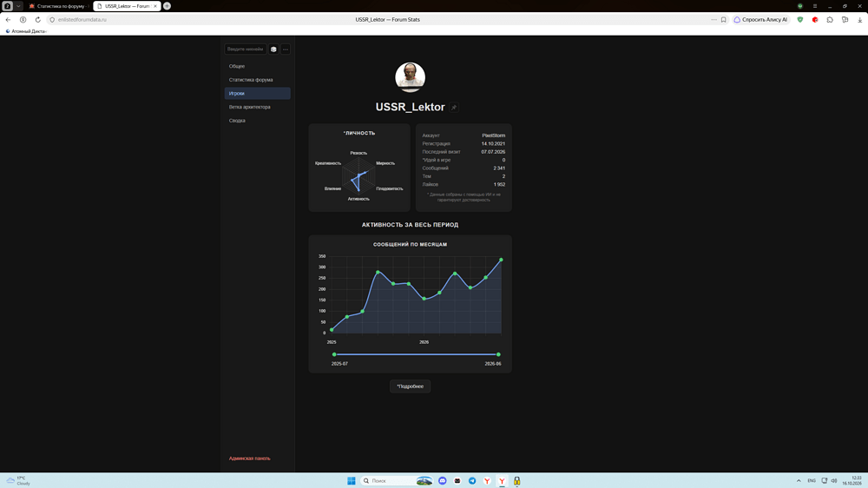Open a new tab with the plus icon

pos(167,6)
